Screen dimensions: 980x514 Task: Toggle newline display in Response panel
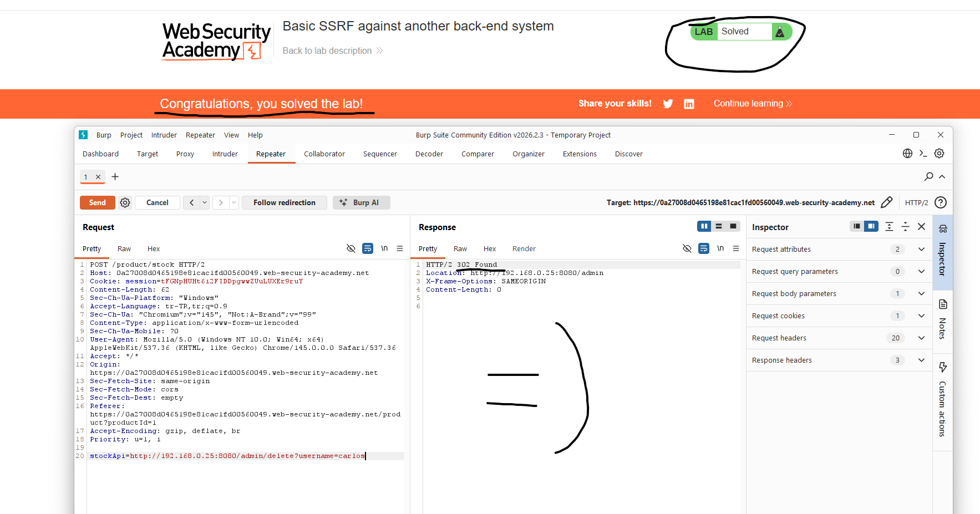(720, 248)
